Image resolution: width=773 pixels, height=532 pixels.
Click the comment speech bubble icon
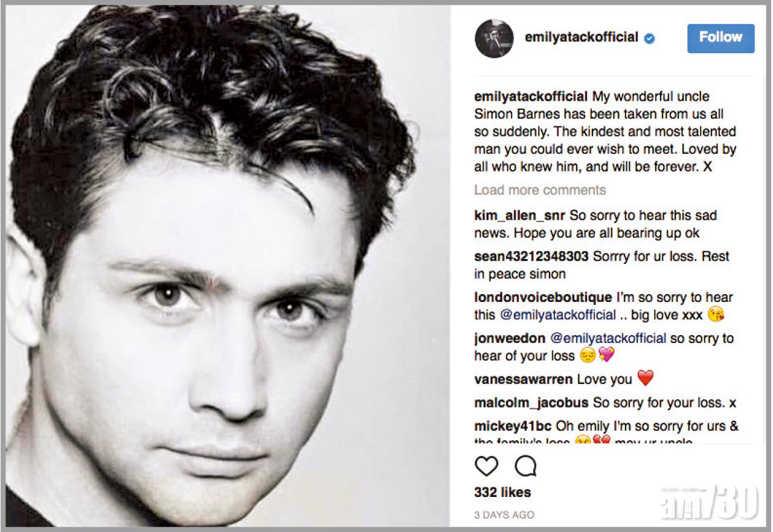coord(525,466)
